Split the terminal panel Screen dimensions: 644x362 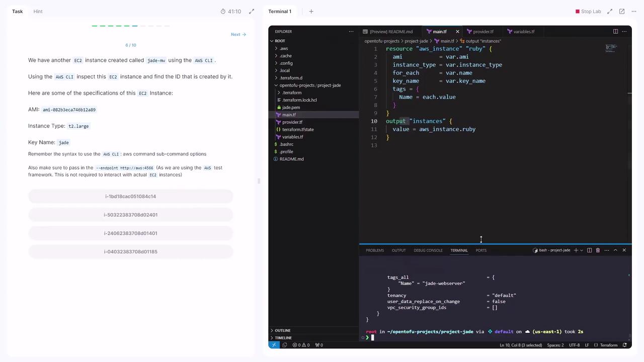click(589, 250)
